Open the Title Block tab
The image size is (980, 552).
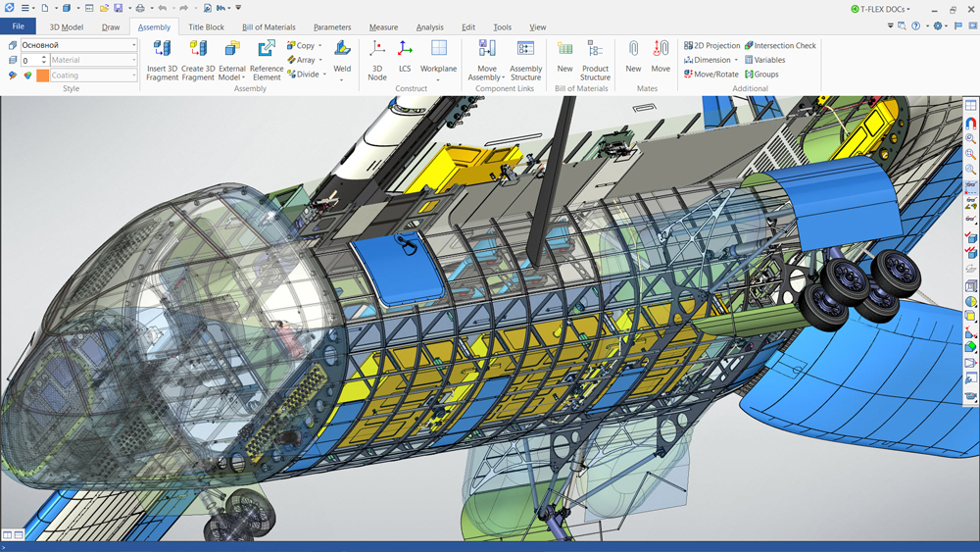tap(206, 26)
